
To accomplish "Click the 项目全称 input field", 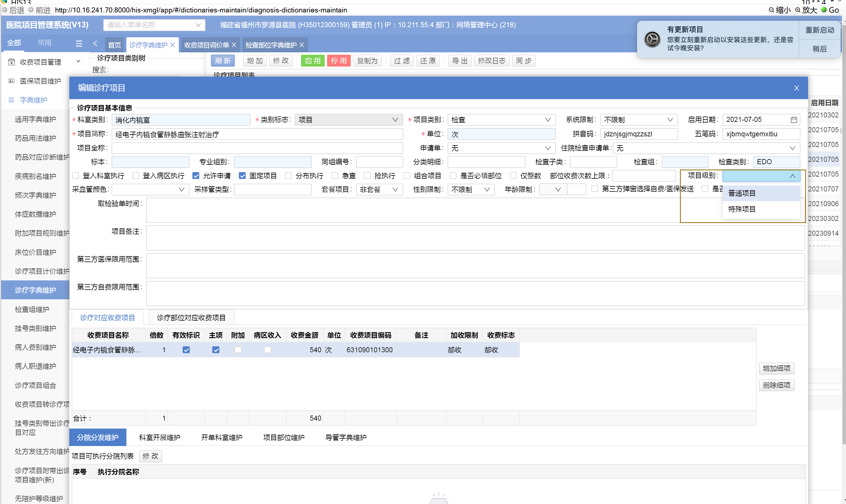I will [257, 148].
